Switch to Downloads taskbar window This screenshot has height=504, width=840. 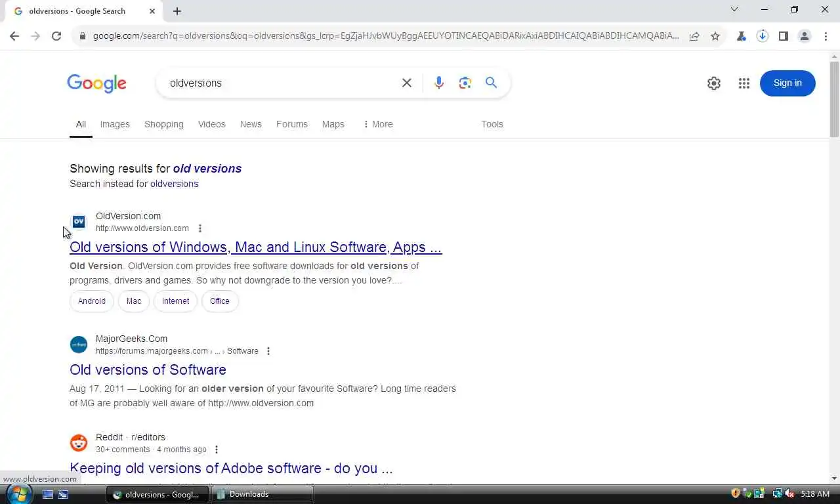262,494
